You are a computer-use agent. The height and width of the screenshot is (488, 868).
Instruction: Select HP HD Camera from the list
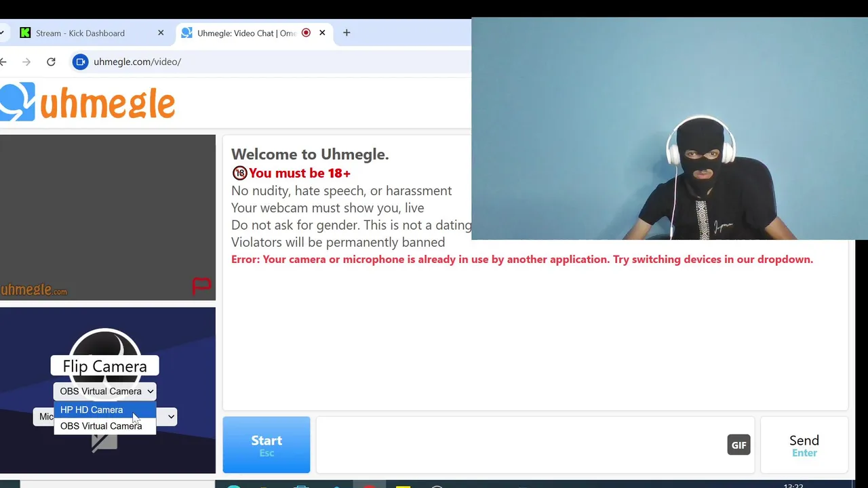pyautogui.click(x=105, y=409)
